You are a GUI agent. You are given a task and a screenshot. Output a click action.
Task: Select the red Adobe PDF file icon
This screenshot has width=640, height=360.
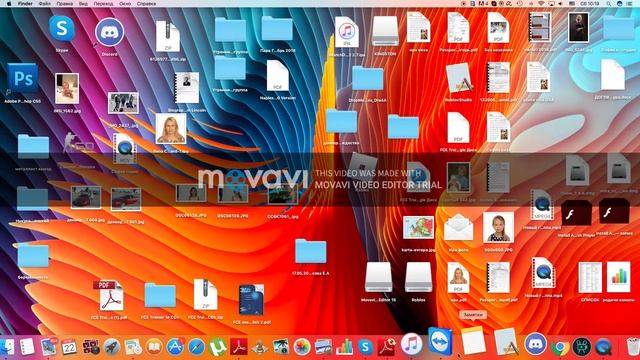[x=109, y=296]
